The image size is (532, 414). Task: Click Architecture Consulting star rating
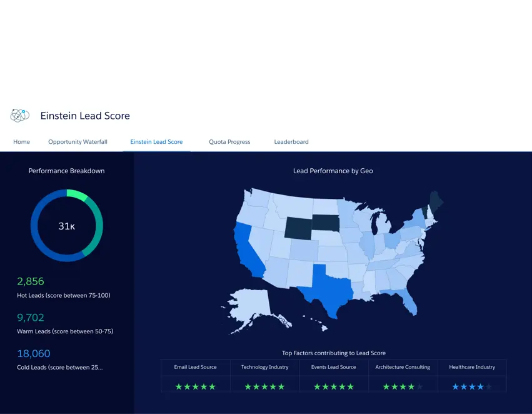click(403, 386)
